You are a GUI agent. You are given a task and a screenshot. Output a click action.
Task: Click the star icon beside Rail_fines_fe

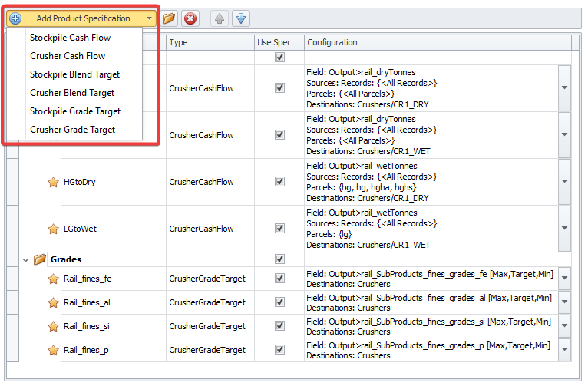click(x=54, y=279)
